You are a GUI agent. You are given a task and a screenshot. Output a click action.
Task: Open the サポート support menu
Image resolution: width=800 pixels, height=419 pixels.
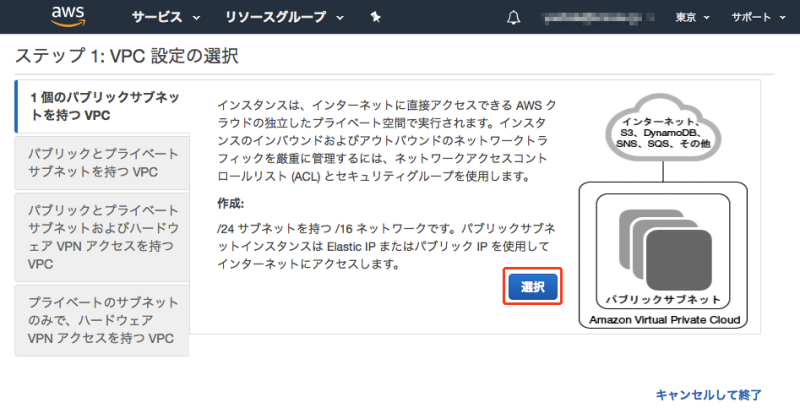758,17
